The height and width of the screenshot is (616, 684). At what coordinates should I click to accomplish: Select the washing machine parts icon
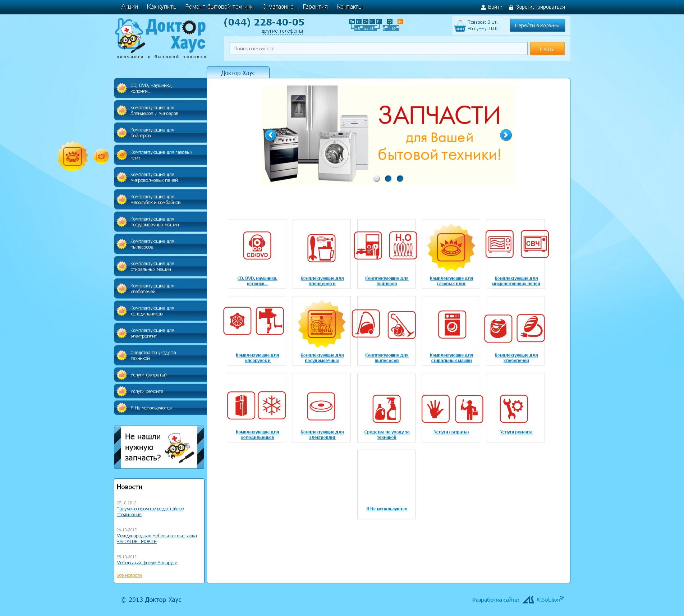452,325
